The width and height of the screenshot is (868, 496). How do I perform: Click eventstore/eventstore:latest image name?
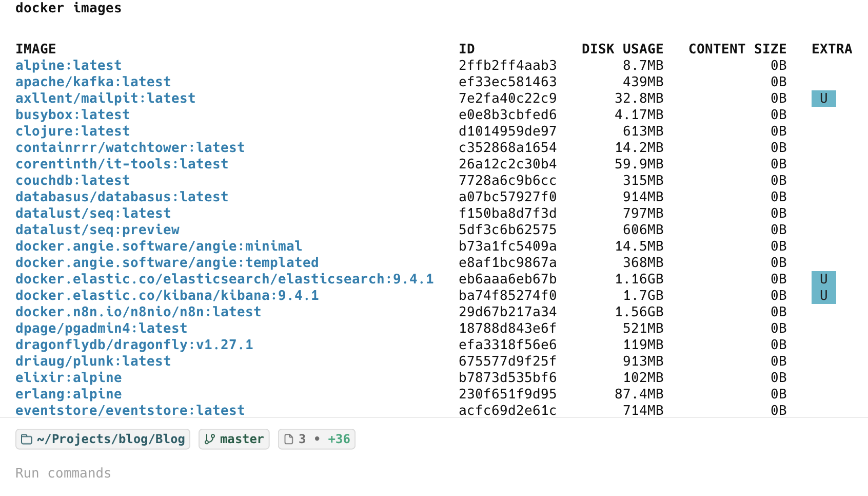tap(130, 411)
